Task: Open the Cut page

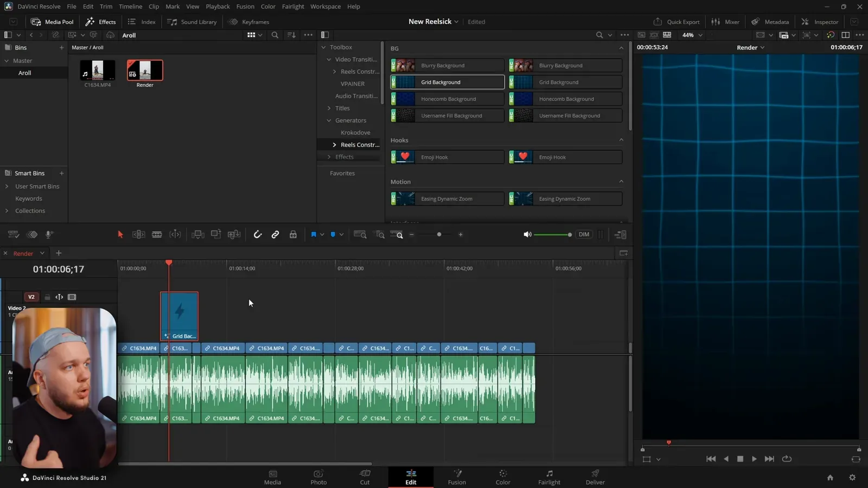Action: tap(365, 477)
